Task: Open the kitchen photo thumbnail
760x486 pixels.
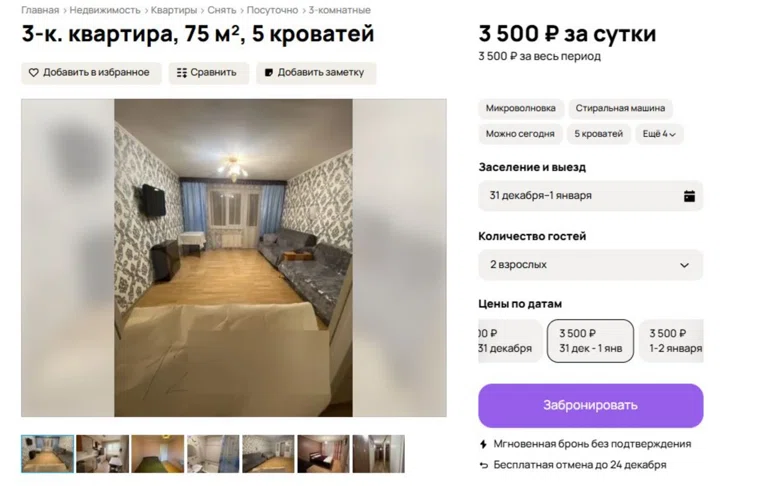Action: tap(103, 454)
